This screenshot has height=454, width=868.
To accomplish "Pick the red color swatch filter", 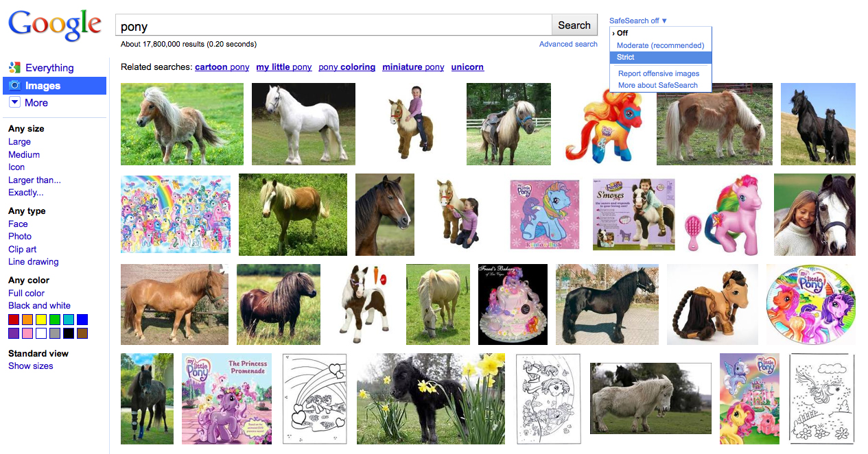I will coord(14,320).
